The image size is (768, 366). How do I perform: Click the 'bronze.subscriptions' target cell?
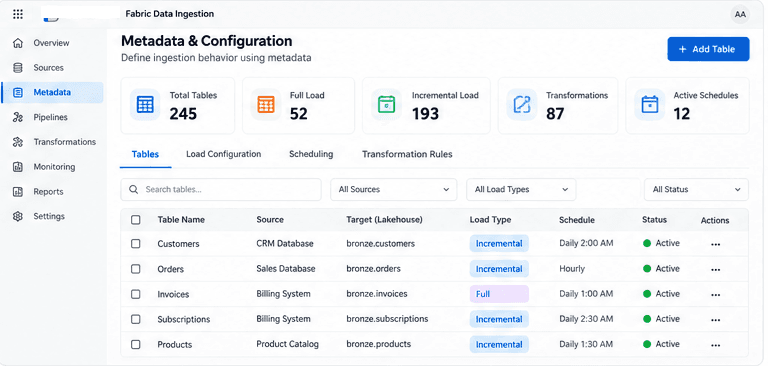[x=387, y=319]
